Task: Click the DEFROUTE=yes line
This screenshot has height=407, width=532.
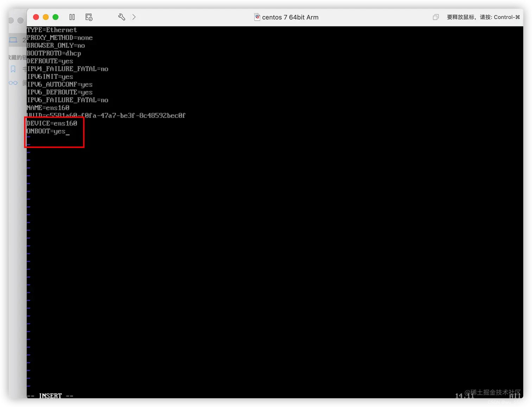Action: point(50,61)
